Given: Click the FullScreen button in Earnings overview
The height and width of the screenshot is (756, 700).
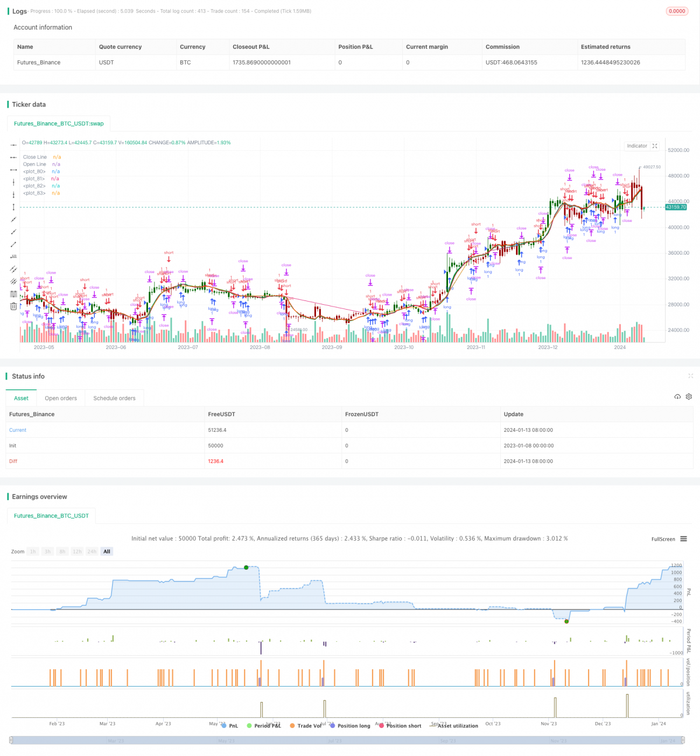Looking at the screenshot, I should (663, 539).
